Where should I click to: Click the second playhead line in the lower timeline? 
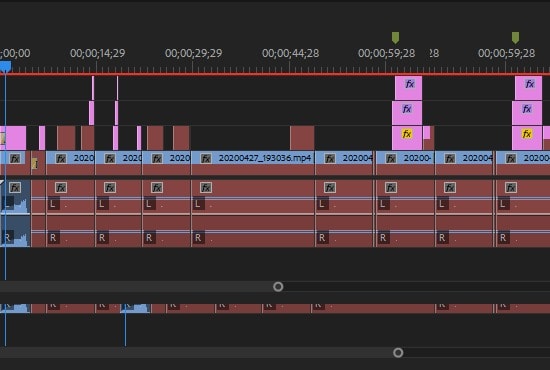125,324
